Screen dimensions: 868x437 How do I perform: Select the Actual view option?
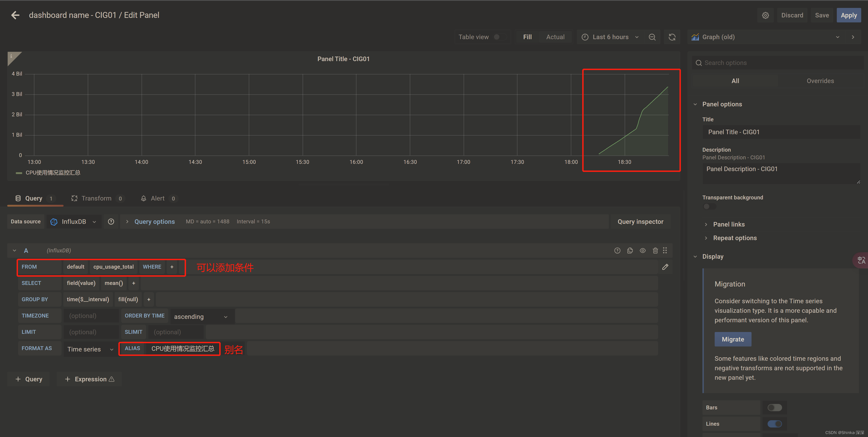[x=555, y=37]
